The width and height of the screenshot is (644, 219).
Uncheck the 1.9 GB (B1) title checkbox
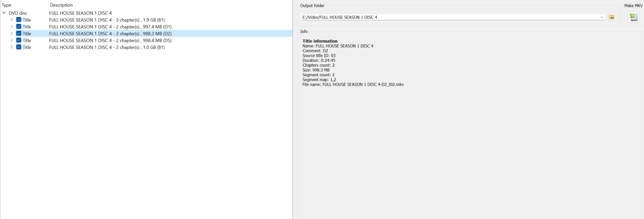coord(19,20)
